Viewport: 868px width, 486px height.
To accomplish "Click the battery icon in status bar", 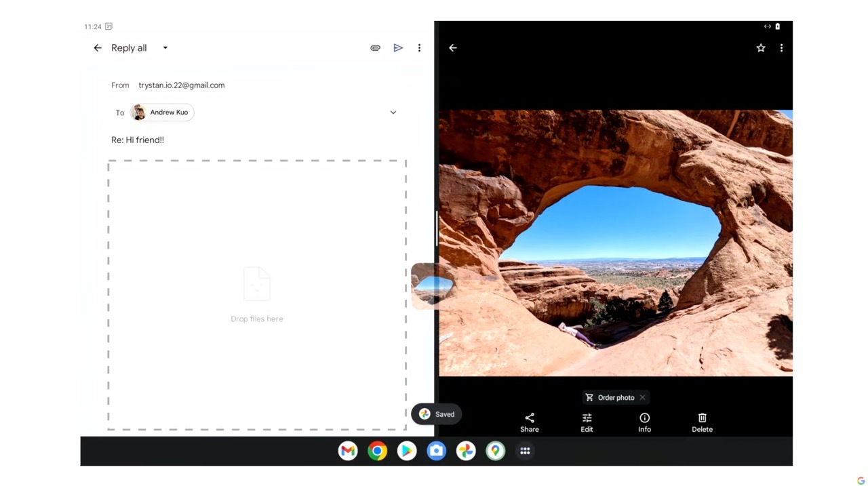I will 777,26.
